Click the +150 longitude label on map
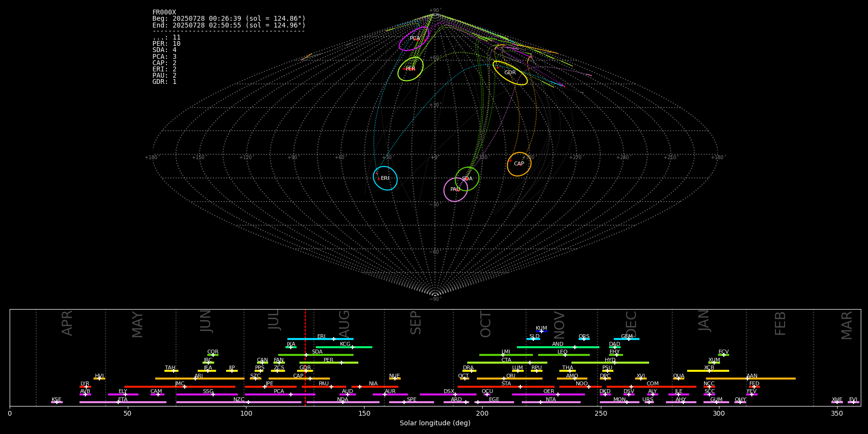868x434 pixels. [x=198, y=158]
